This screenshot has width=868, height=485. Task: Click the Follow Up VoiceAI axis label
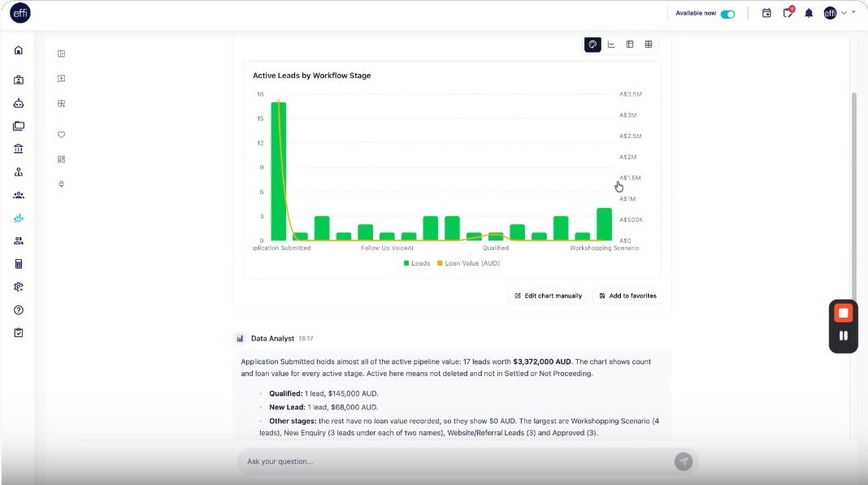[x=387, y=248]
